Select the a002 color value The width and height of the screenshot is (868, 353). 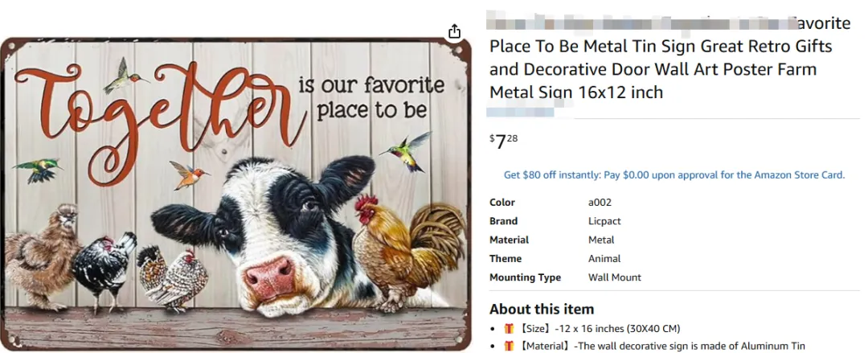click(x=600, y=203)
